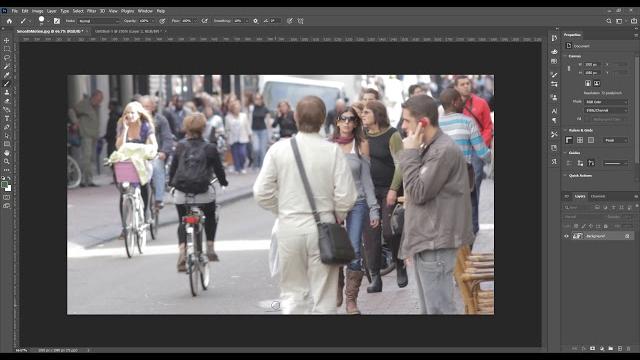Select the Eraser tool
This screenshot has height=360, width=640.
(x=7, y=101)
